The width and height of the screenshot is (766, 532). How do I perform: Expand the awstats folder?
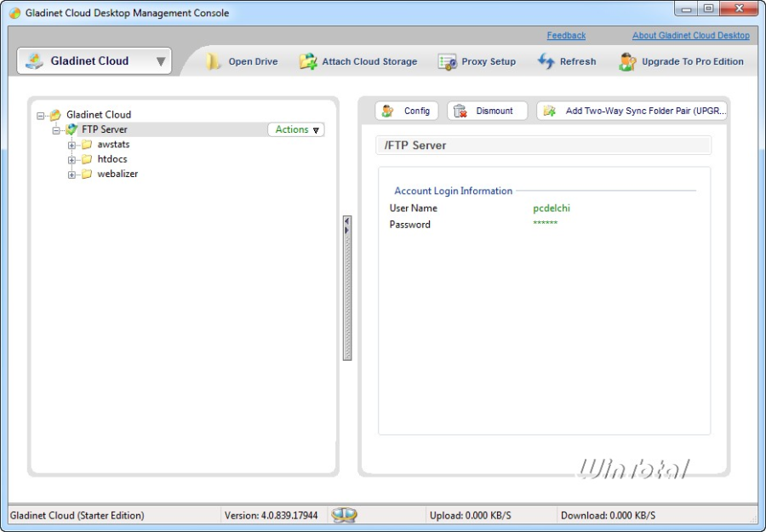pyautogui.click(x=72, y=145)
